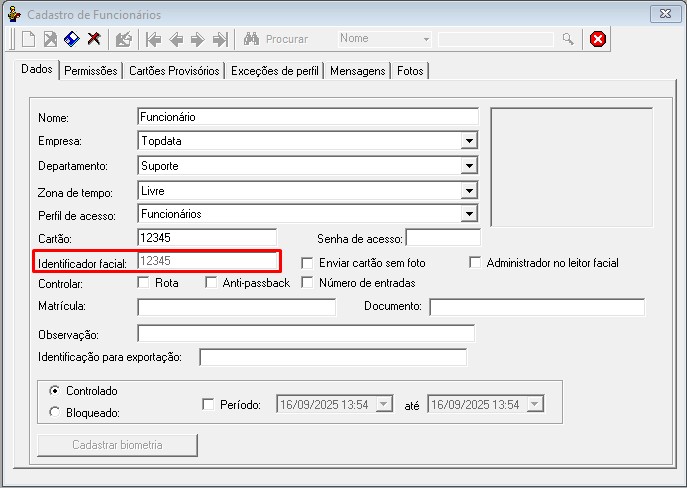Jump to the last record arrow
Viewport: 687px width, 488px height.
coord(219,39)
